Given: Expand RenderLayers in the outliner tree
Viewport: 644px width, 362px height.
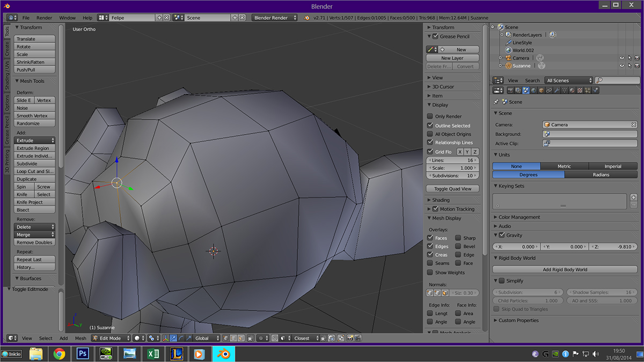Looking at the screenshot, I should click(502, 35).
